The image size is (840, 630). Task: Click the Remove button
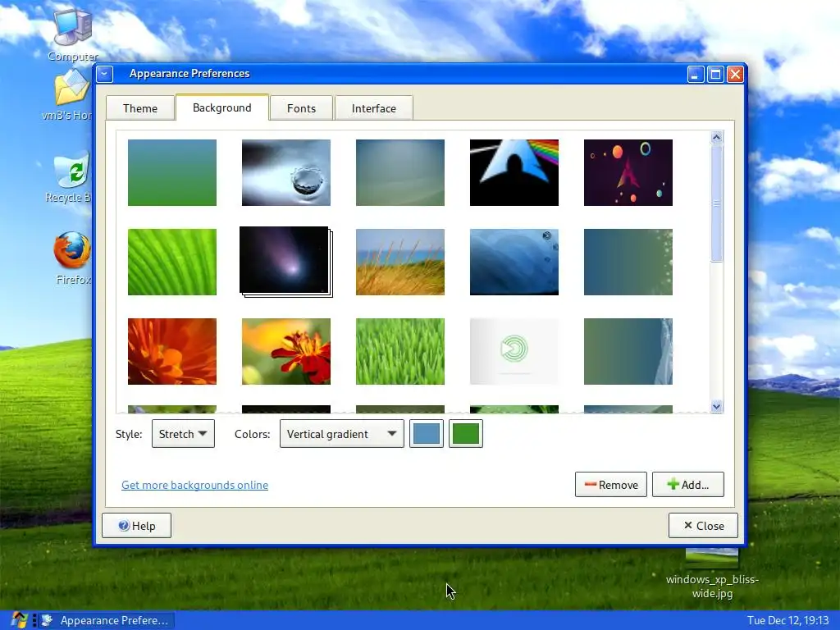point(610,484)
